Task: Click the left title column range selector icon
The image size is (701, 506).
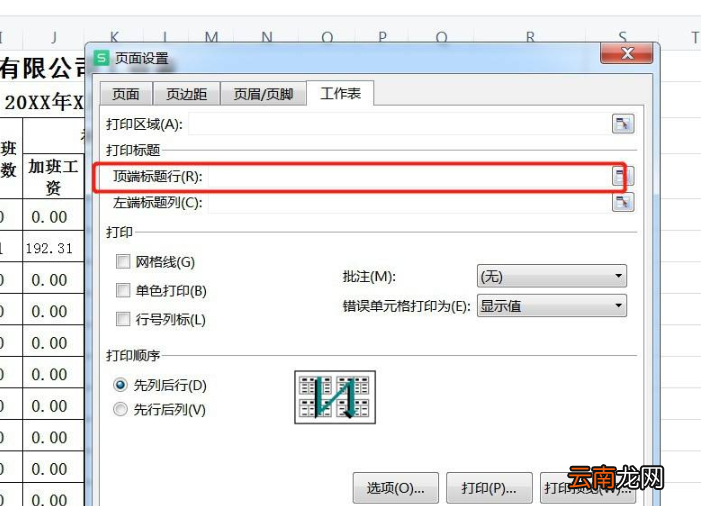Action: [623, 202]
